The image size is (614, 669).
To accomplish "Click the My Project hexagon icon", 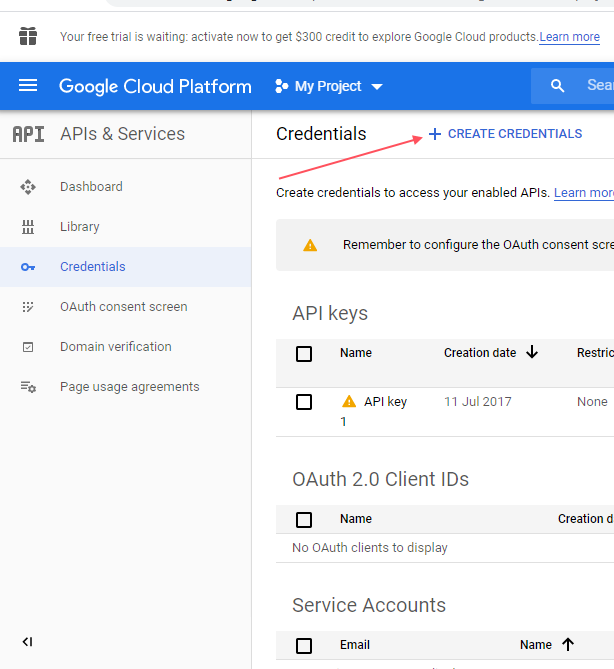I will [x=281, y=86].
